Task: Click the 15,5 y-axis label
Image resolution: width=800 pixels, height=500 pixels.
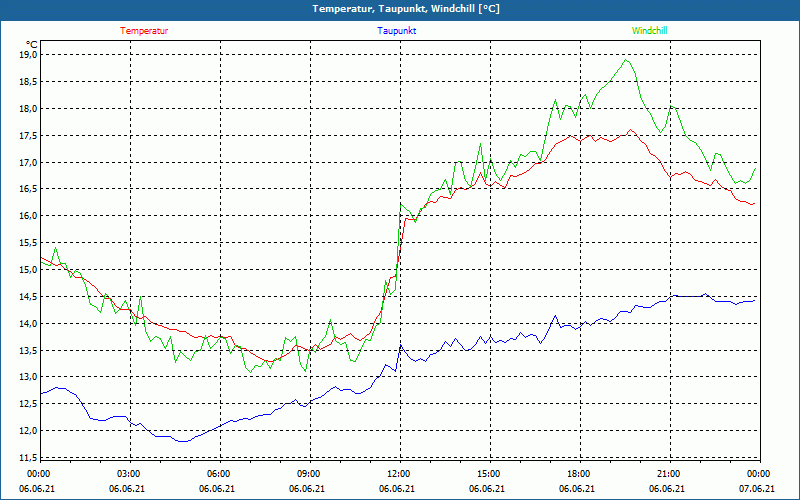Action: pos(29,243)
